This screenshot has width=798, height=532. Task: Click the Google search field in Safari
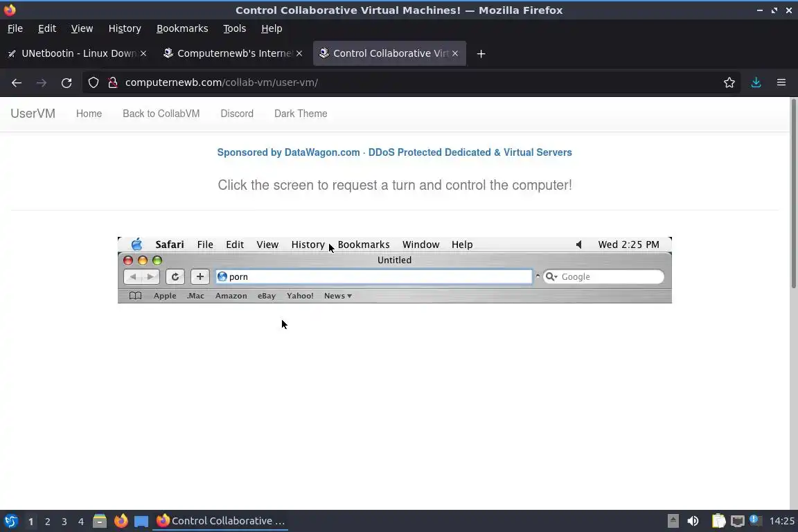click(603, 276)
